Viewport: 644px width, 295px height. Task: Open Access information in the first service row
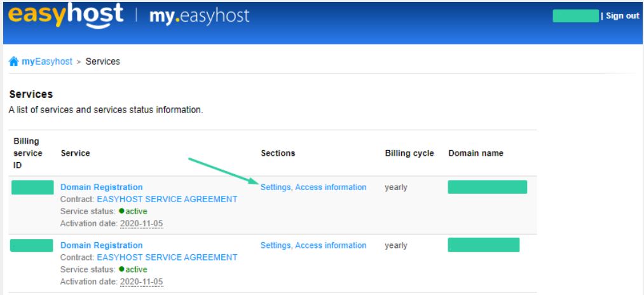coord(331,188)
